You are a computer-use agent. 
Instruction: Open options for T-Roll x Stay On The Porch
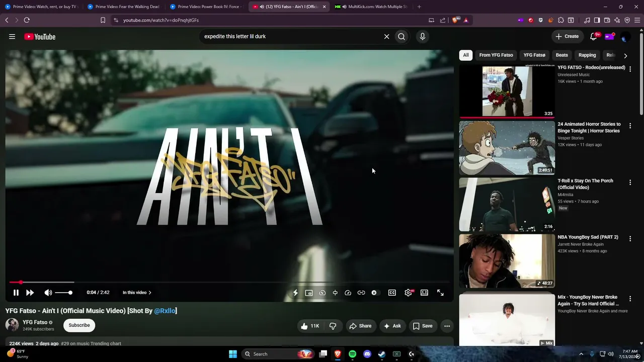coord(630,183)
